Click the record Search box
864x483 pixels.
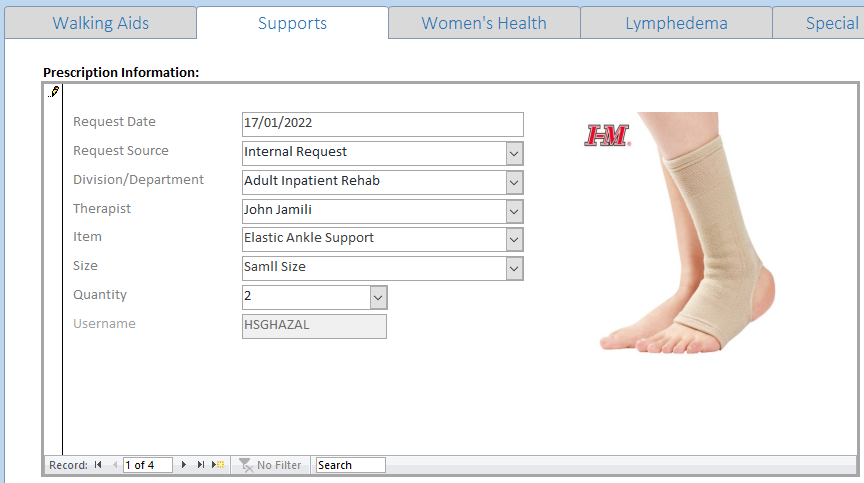[x=350, y=465]
